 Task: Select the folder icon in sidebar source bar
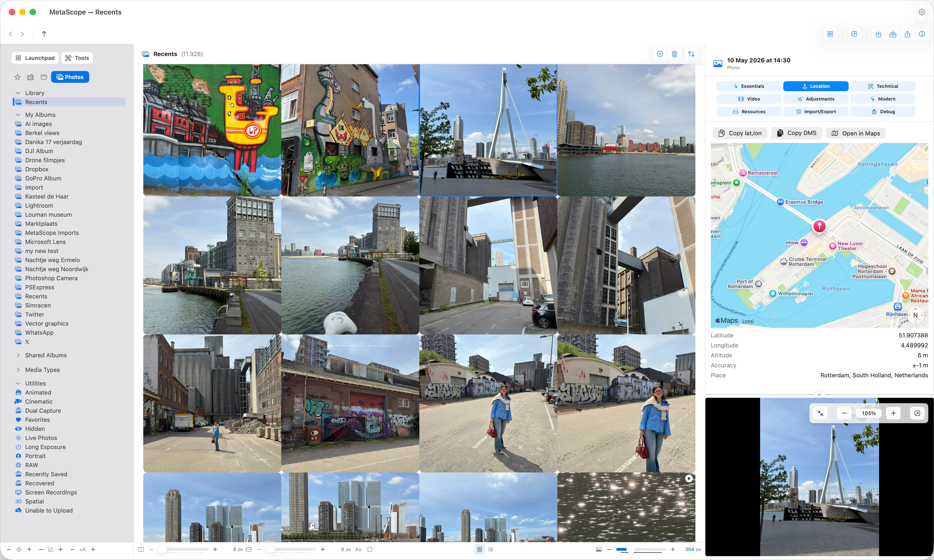44,77
